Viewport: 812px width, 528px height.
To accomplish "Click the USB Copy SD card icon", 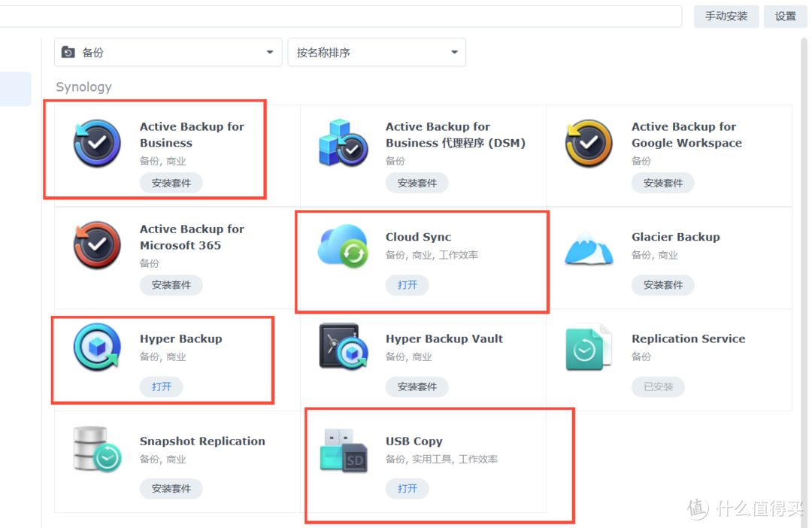I will (x=344, y=450).
